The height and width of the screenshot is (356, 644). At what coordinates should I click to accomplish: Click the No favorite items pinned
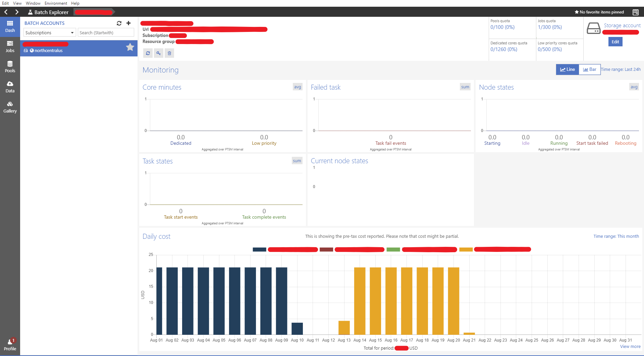point(599,12)
